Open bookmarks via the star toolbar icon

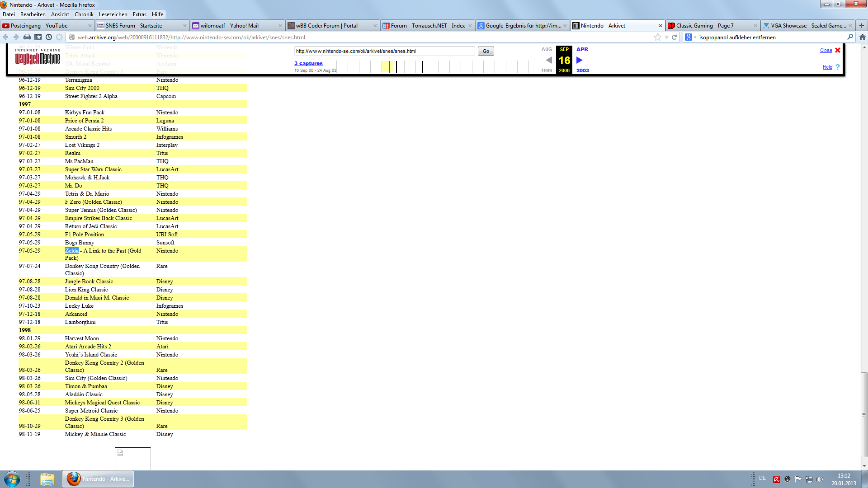tap(38, 37)
